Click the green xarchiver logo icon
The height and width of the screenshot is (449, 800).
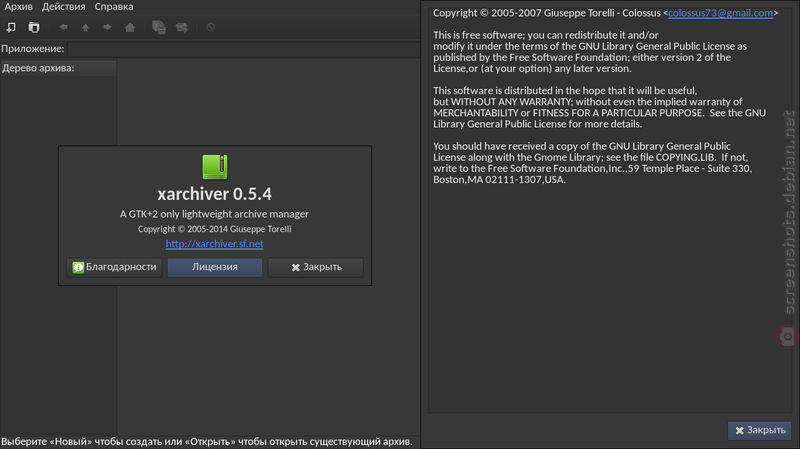(x=215, y=167)
